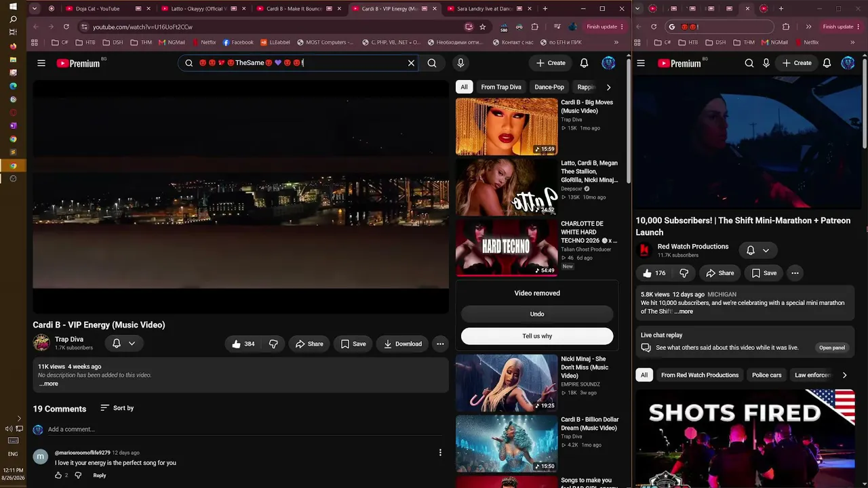Bookmark this page with the star icon
Image resolution: width=868 pixels, height=488 pixels.
click(482, 26)
